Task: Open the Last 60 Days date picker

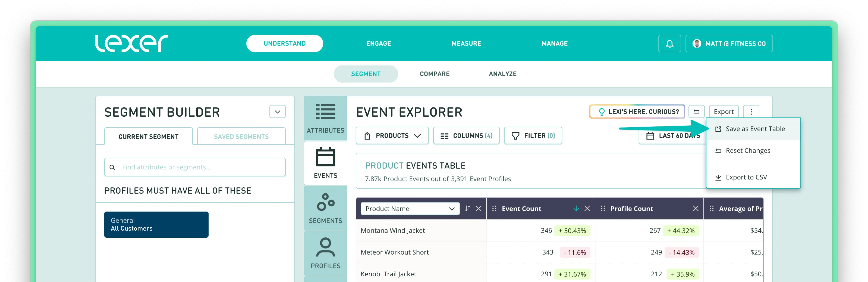Action: 672,136
